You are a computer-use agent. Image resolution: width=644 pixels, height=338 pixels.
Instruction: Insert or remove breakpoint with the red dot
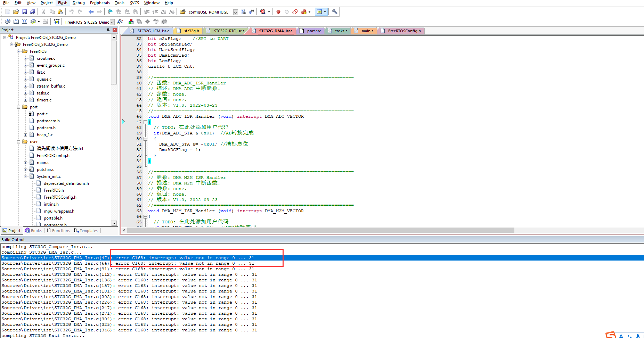278,12
